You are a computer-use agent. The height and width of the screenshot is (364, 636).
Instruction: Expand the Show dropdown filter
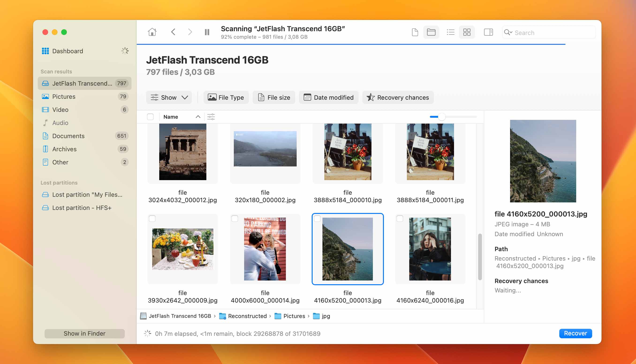tap(169, 98)
